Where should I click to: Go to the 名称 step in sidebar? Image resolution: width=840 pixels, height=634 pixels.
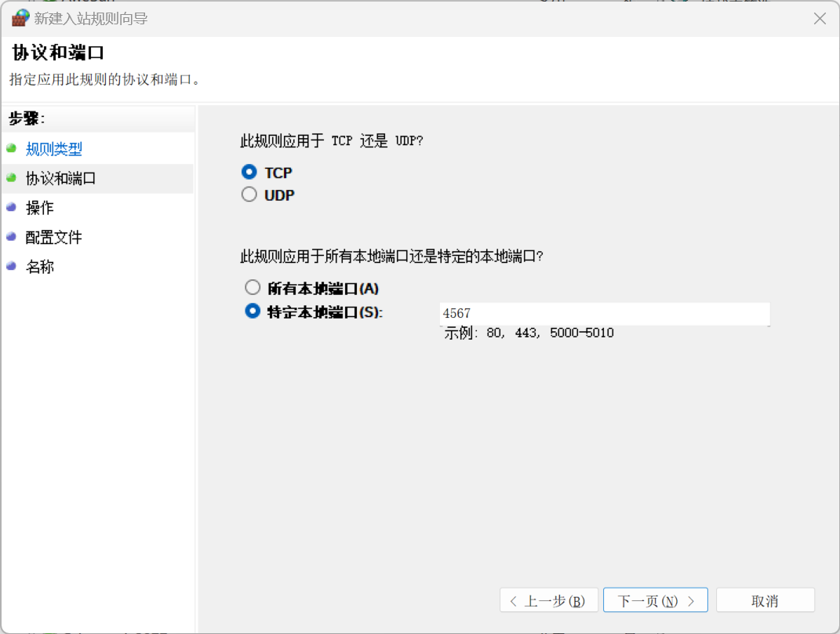38,266
